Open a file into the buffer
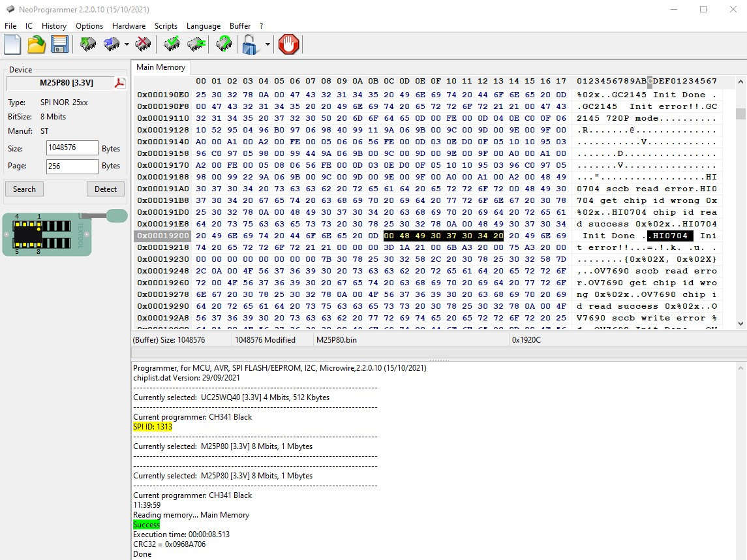 coord(36,44)
